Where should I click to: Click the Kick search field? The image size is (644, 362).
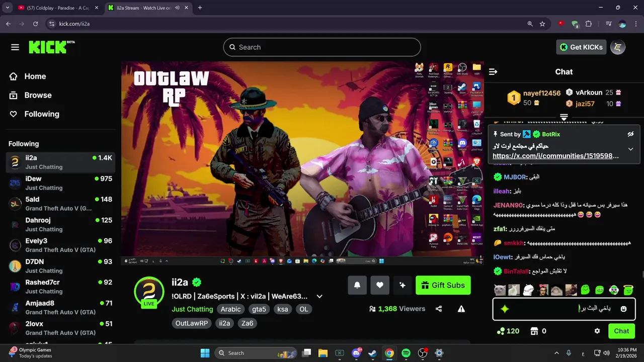click(x=322, y=47)
